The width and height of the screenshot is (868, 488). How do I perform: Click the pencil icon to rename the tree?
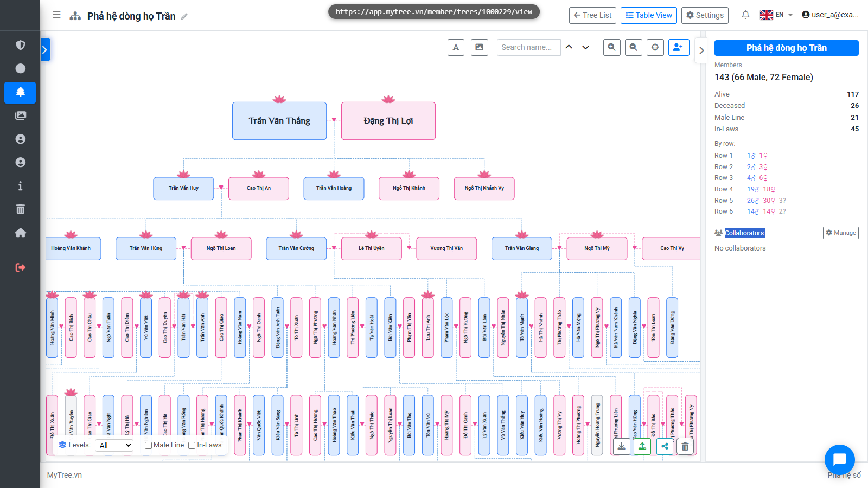pos(184,16)
